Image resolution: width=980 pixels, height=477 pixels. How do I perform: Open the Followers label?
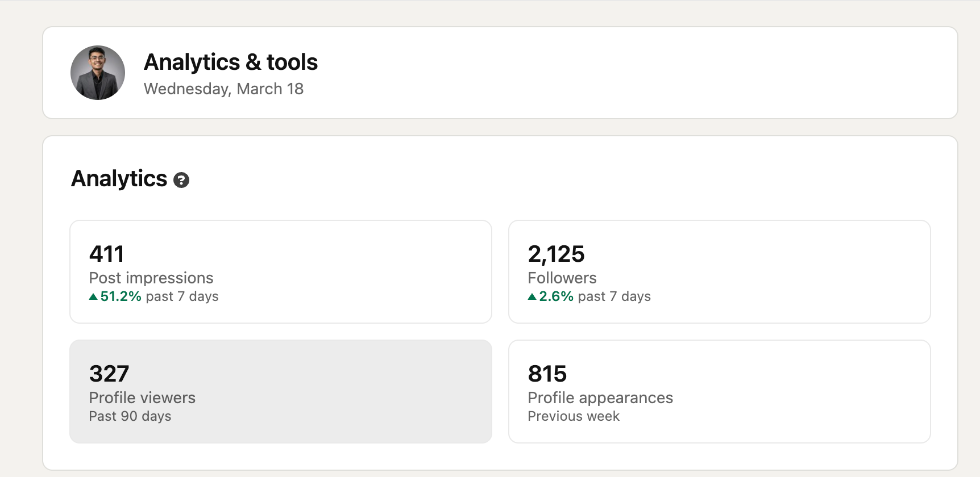562,278
